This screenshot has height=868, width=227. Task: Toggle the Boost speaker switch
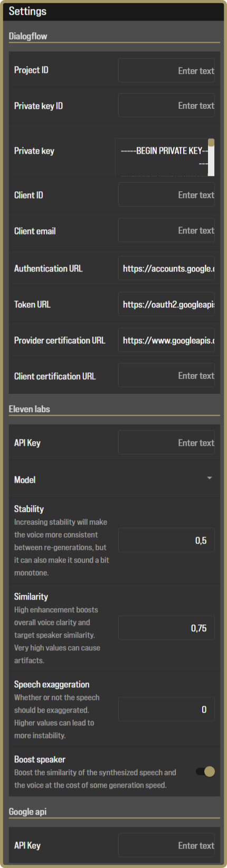tap(206, 771)
